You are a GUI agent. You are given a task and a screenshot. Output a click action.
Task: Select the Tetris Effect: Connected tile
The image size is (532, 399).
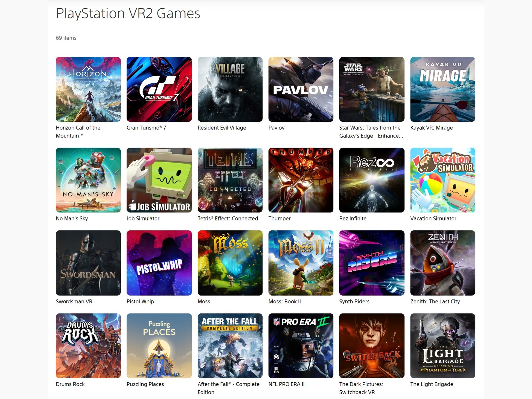pos(230,180)
